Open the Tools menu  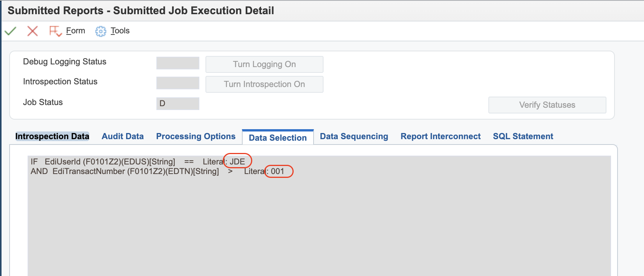(x=120, y=31)
